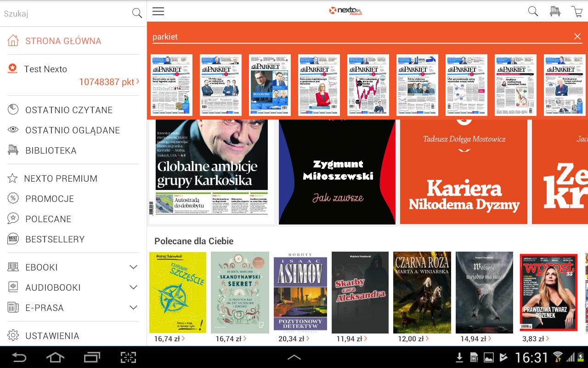Tap the E-prasa newspaper icon
Image resolution: width=588 pixels, height=368 pixels.
pyautogui.click(x=13, y=307)
